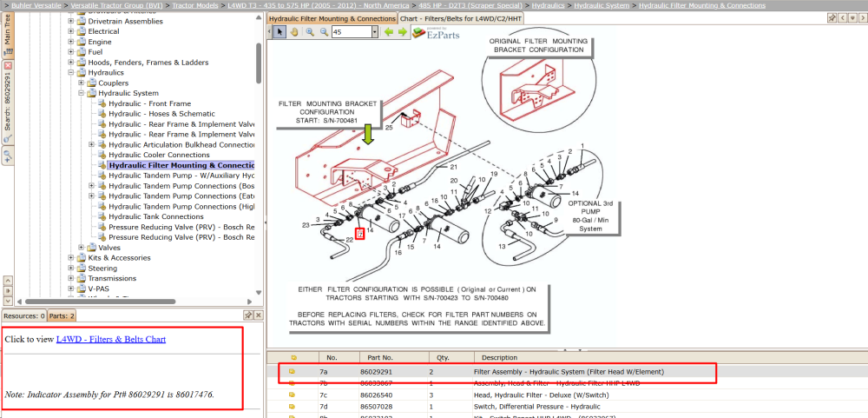868x418 pixels.
Task: Open 485 HP - D2T3 (Scraper Special) breadcrumb
Action: 470,5
